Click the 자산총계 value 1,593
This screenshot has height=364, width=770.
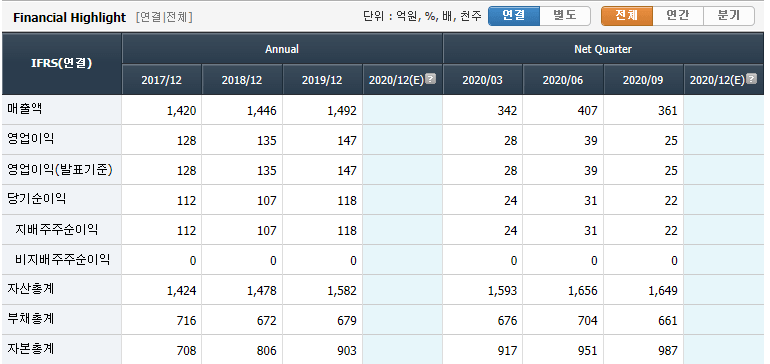[x=502, y=291]
